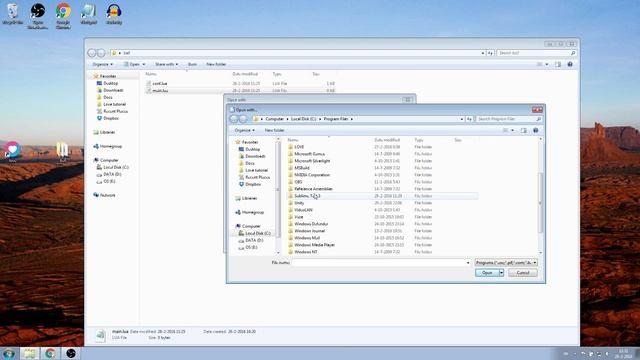Select the Microsoft Games folder
This screenshot has width=640, height=360.
[x=309, y=154]
